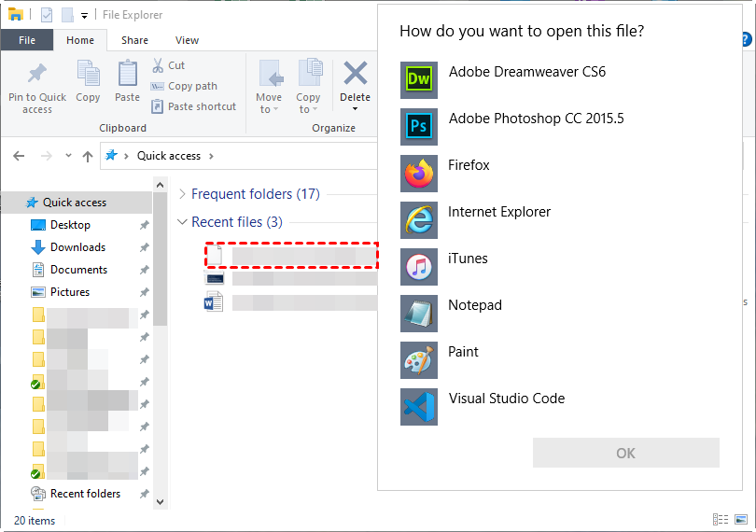Go forward with the right arrow
Screen dimensions: 756x532
pos(47,156)
